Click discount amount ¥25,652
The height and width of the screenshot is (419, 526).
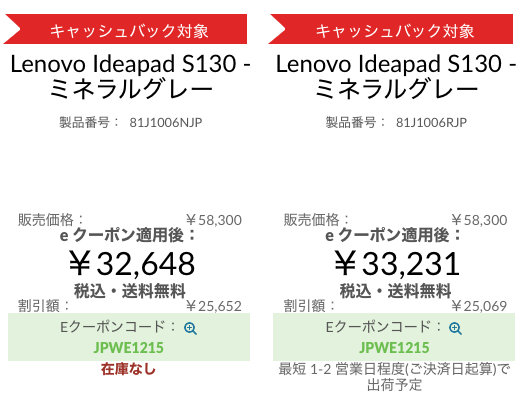click(214, 306)
